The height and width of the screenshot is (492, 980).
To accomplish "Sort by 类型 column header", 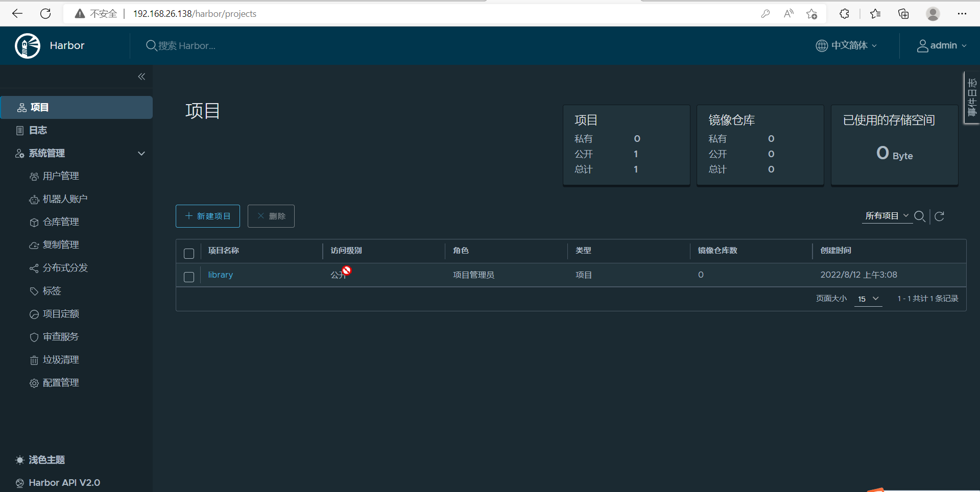I will (x=583, y=251).
